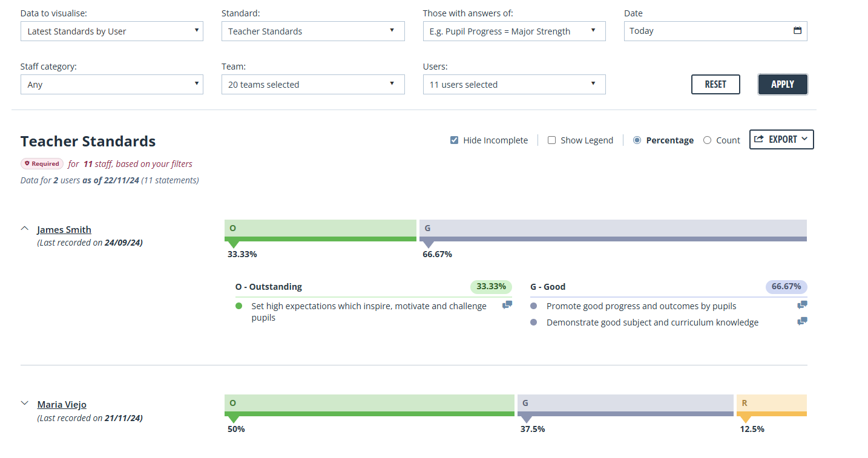Select the Percentage radio button

(637, 140)
